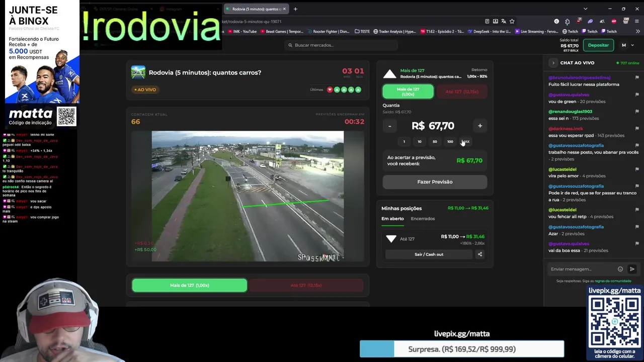
Task: Open reader view icon in address bar
Action: tap(487, 21)
